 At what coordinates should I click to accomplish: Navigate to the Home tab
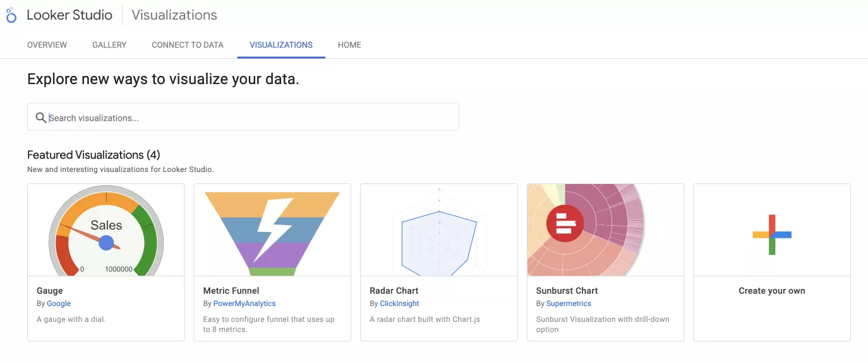(x=349, y=45)
